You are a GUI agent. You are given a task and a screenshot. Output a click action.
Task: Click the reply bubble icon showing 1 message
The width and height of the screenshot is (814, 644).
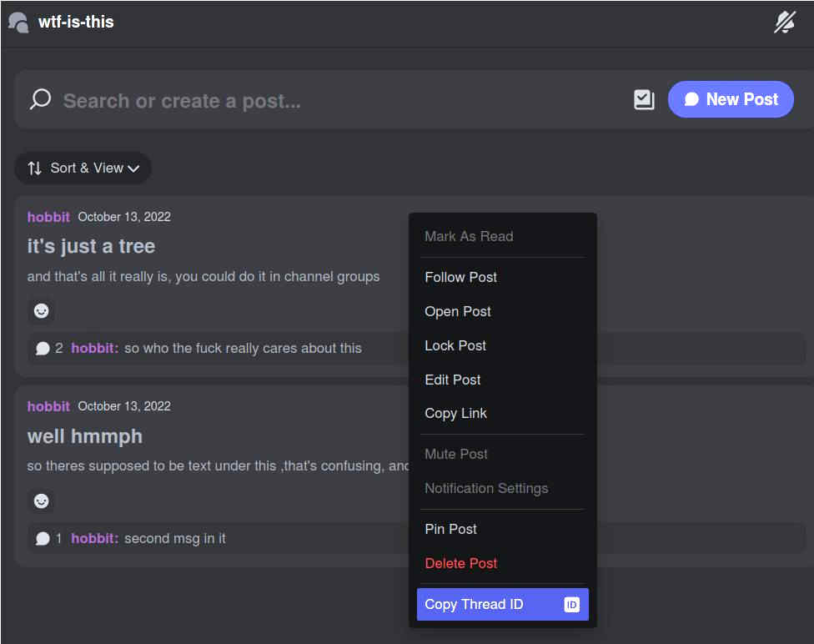(43, 539)
